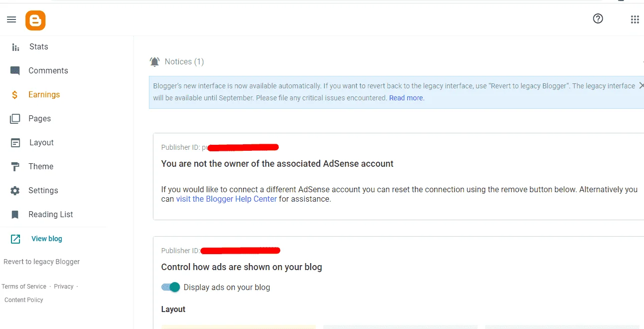Click the Read more link in notice
This screenshot has height=329, width=644.
pyautogui.click(x=407, y=98)
